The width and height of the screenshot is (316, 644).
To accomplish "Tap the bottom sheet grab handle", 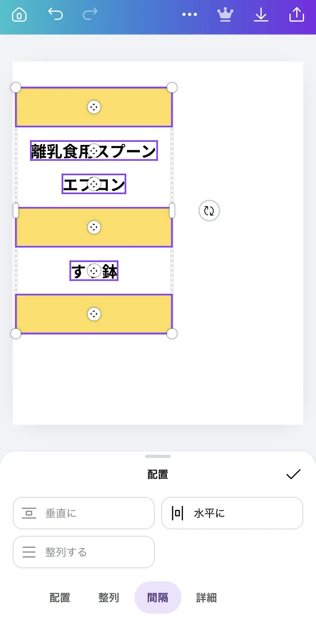I will pos(158,456).
